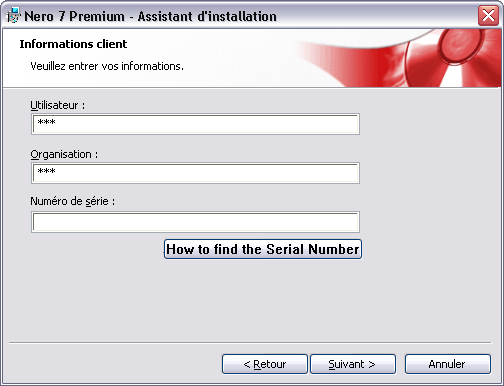The width and height of the screenshot is (504, 386).
Task: Cancel installation with the Annuler button
Action: 448,364
